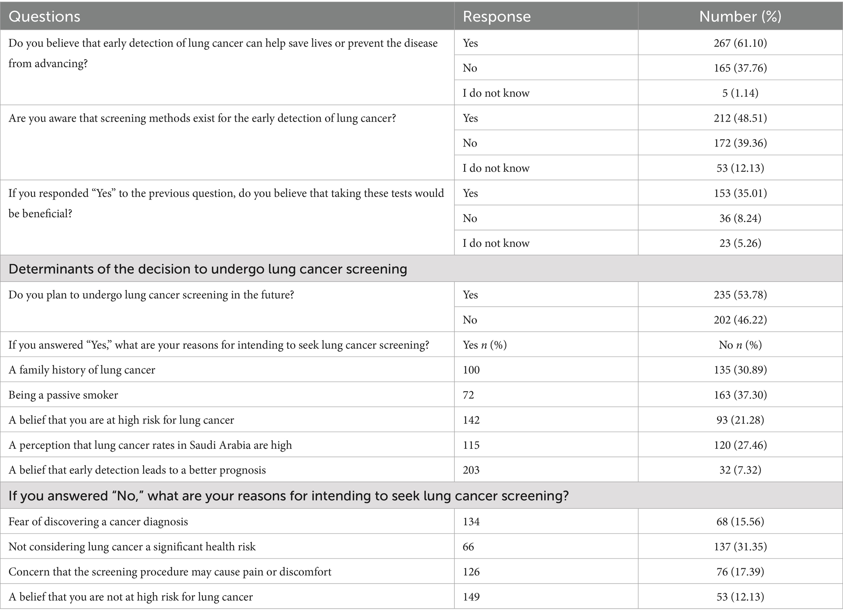Select the "A family history of lung cancer" row

click(82, 370)
